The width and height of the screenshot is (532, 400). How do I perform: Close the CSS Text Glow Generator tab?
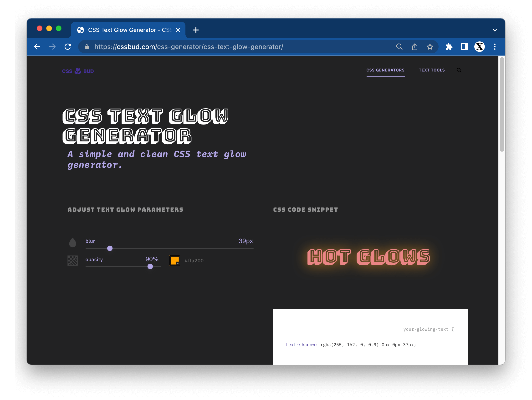click(178, 30)
